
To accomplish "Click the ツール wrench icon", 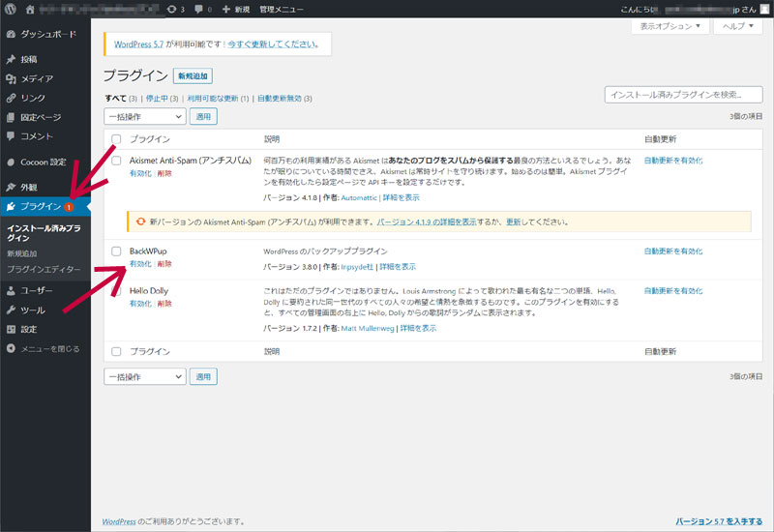I will (x=11, y=310).
